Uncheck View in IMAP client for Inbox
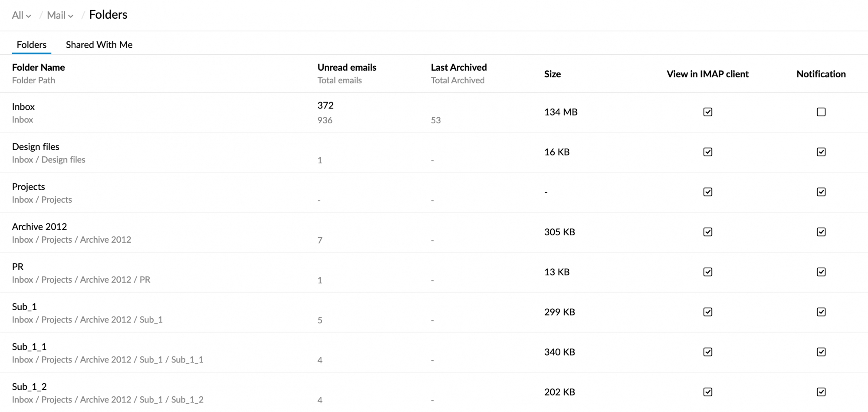The image size is (868, 412). [707, 112]
